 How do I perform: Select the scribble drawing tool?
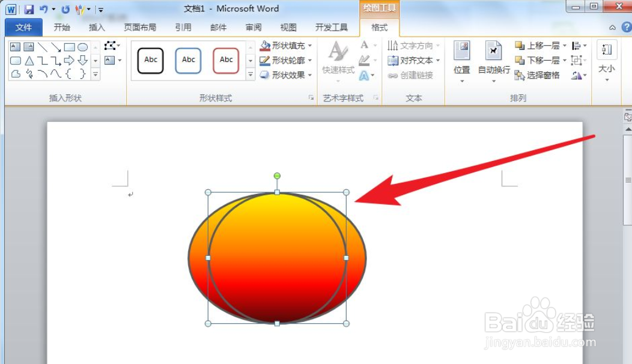tap(29, 74)
